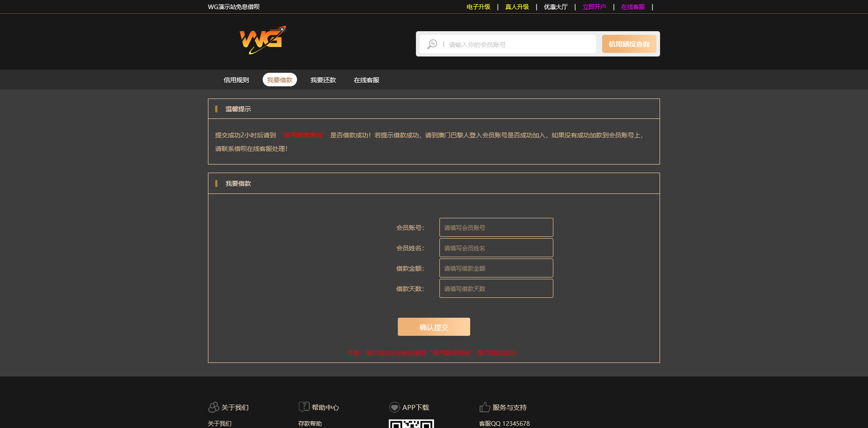The width and height of the screenshot is (868, 428).
Task: Switch to the 我要还款 tab
Action: pos(323,80)
